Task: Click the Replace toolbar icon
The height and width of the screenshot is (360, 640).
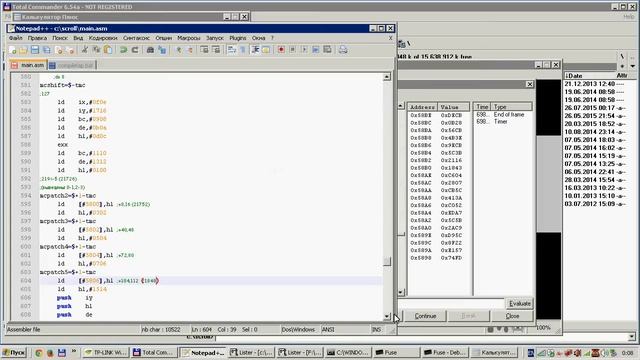Action: pos(162,50)
